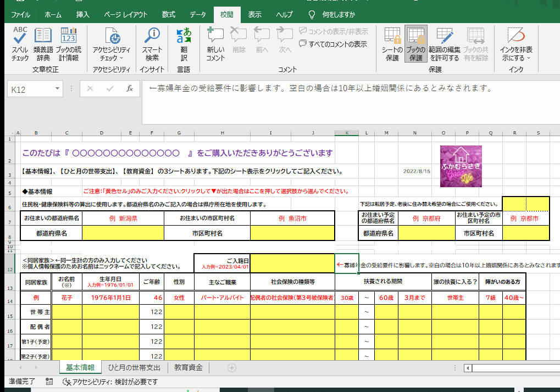Image resolution: width=560 pixels, height=392 pixels.
Task: Click アクセシビリティ: 検討が必要です status
Action: coord(110,382)
